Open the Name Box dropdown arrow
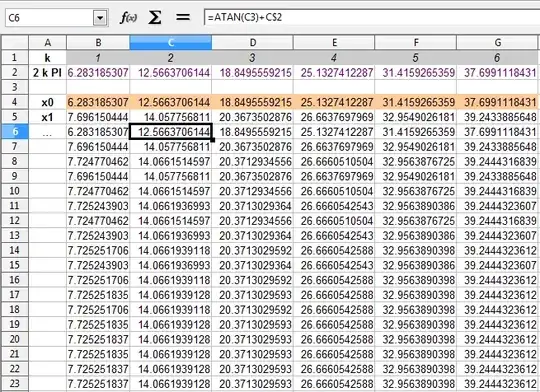This screenshot has width=540, height=392. point(100,18)
